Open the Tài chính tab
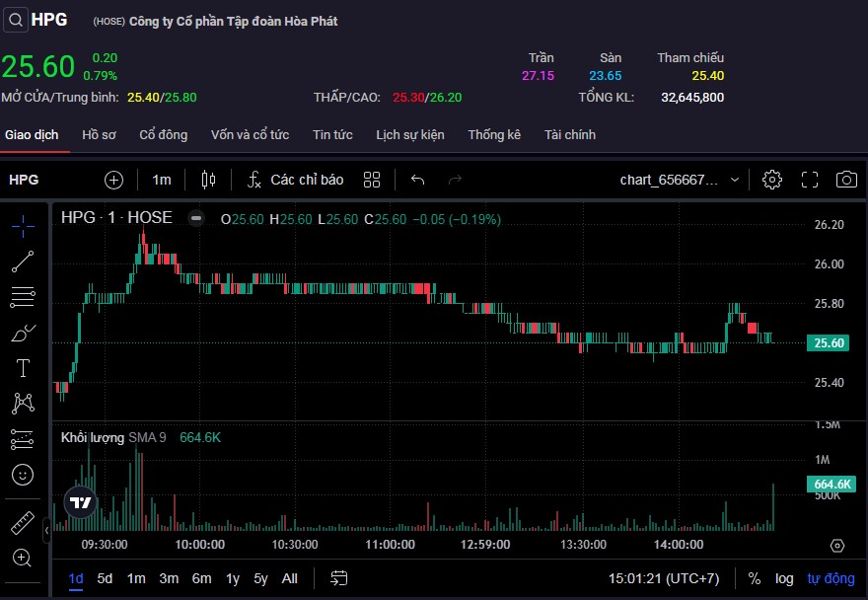The height and width of the screenshot is (600, 868). coord(570,134)
